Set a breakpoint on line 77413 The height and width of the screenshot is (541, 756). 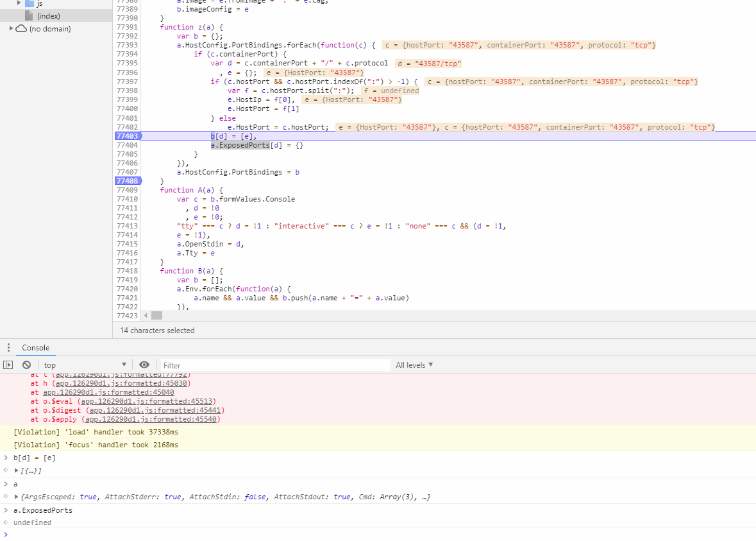[x=128, y=226]
